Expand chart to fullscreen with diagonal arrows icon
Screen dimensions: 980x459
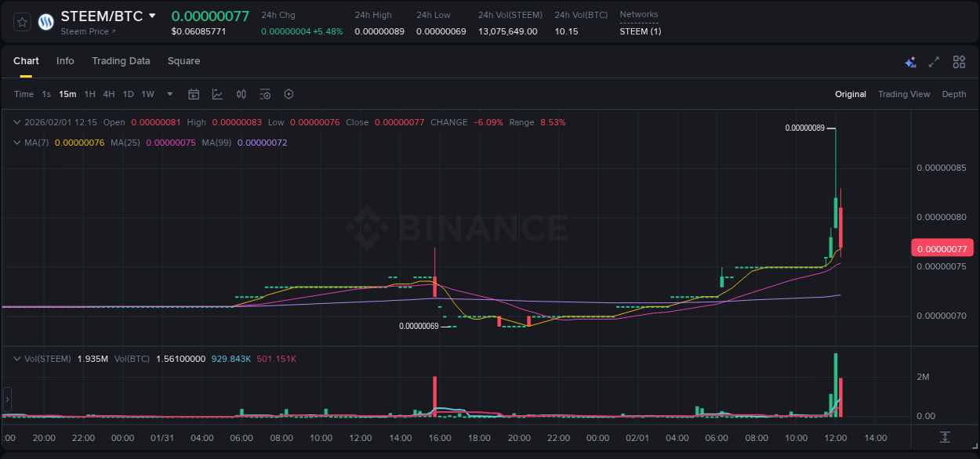pyautogui.click(x=934, y=62)
